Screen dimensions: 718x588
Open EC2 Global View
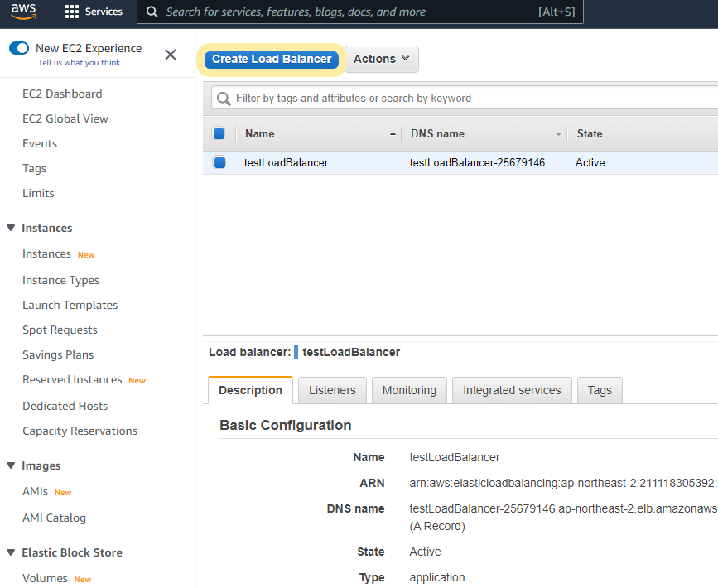pos(65,118)
